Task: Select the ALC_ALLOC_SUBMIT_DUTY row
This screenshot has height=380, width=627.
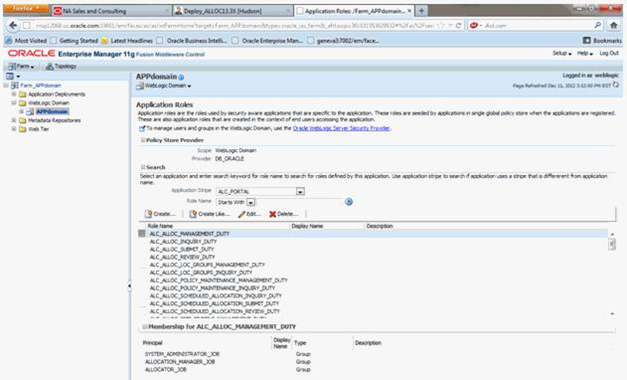Action: (373, 249)
